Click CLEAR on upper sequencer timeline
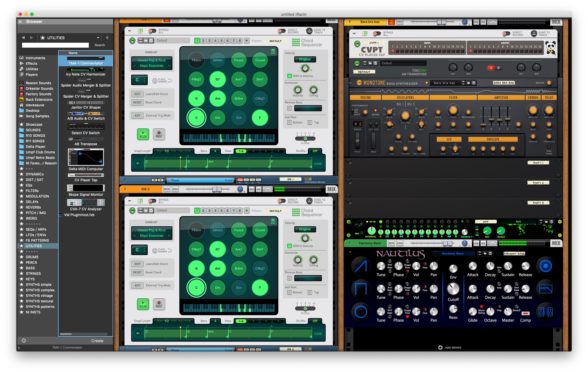This screenshot has height=373, width=588. coord(318,164)
